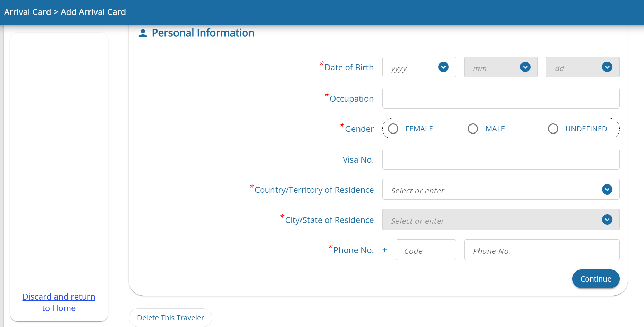Open the Country/Territory of Residence combo box
644x327 pixels.
tap(493, 190)
